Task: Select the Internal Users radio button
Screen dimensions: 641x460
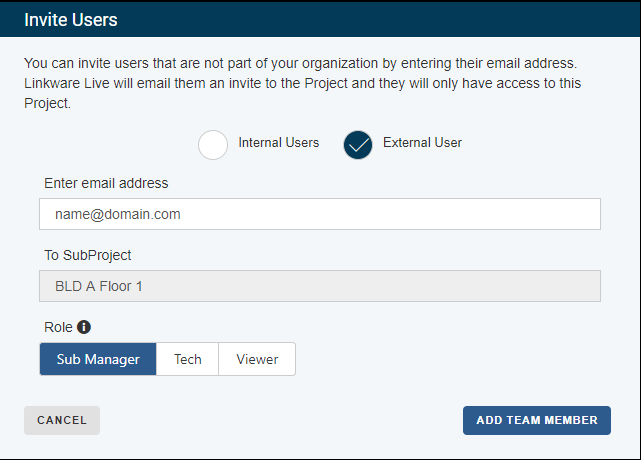Action: [x=213, y=145]
